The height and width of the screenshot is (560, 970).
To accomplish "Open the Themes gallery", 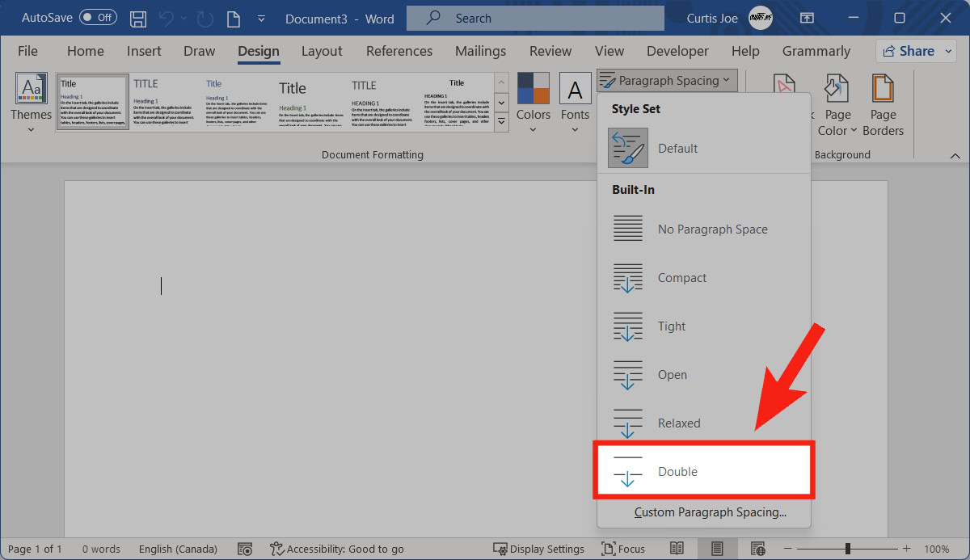I will tap(31, 101).
